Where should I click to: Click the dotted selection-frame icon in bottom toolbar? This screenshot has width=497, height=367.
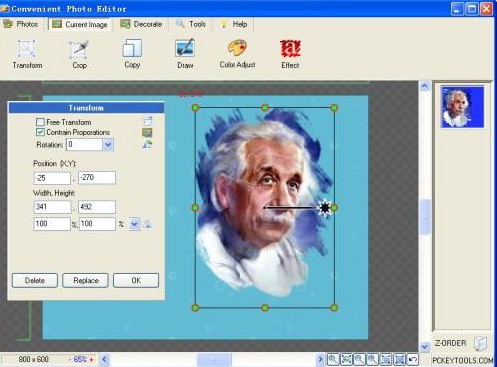pyautogui.click(x=386, y=359)
